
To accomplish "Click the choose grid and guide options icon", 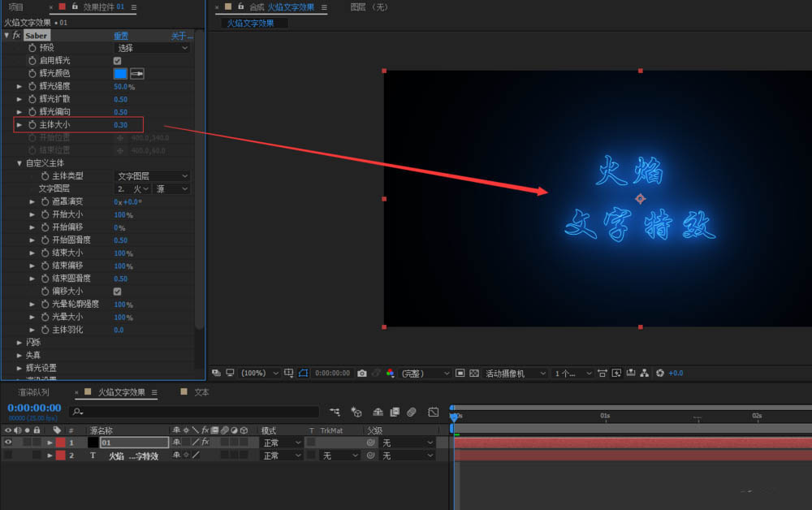I will 288,373.
